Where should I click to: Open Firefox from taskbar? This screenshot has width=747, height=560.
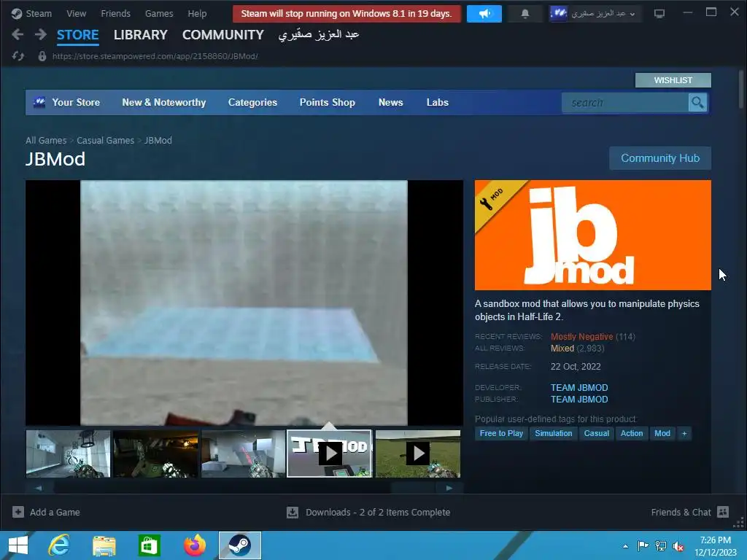(x=195, y=545)
